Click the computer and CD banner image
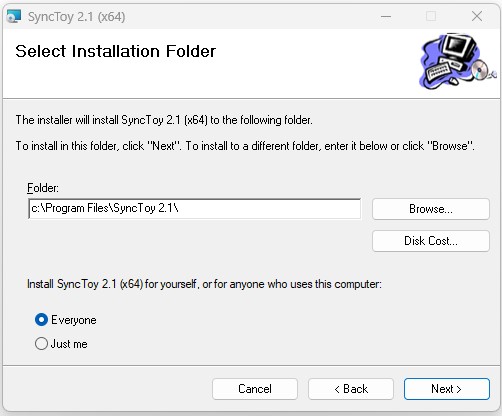The width and height of the screenshot is (502, 416). (x=458, y=61)
